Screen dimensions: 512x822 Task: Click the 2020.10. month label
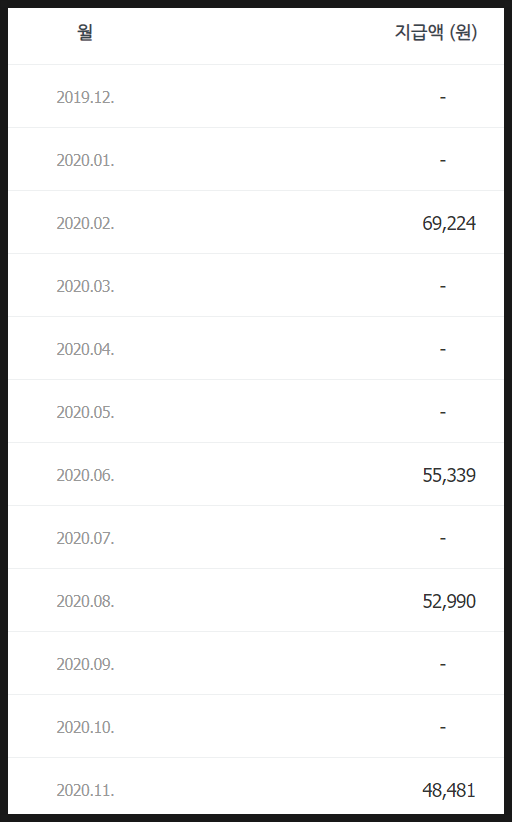tap(85, 727)
